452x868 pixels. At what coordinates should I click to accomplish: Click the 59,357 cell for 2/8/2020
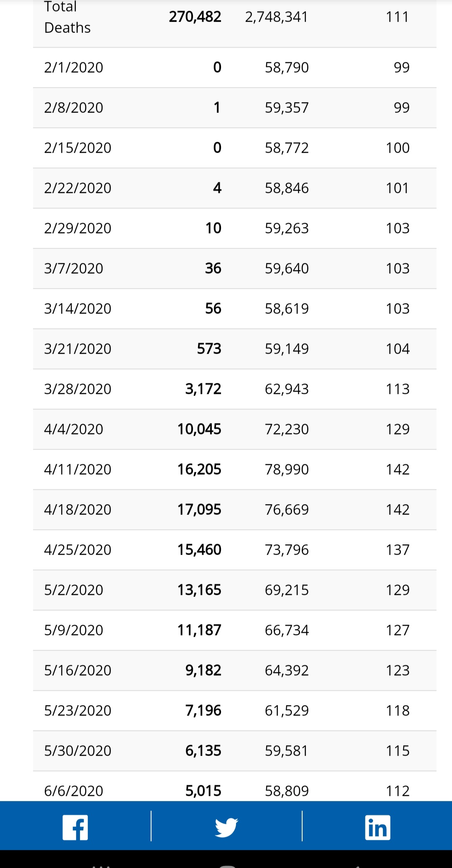(x=287, y=108)
